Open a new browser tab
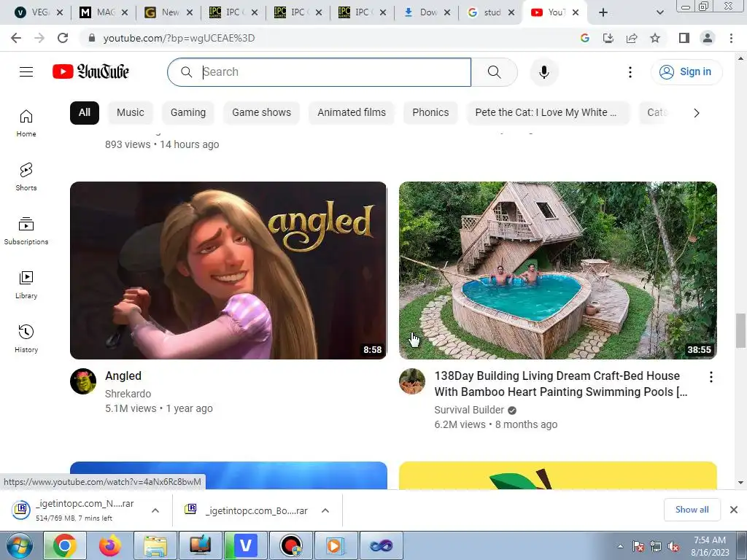The image size is (747, 560). click(x=603, y=12)
